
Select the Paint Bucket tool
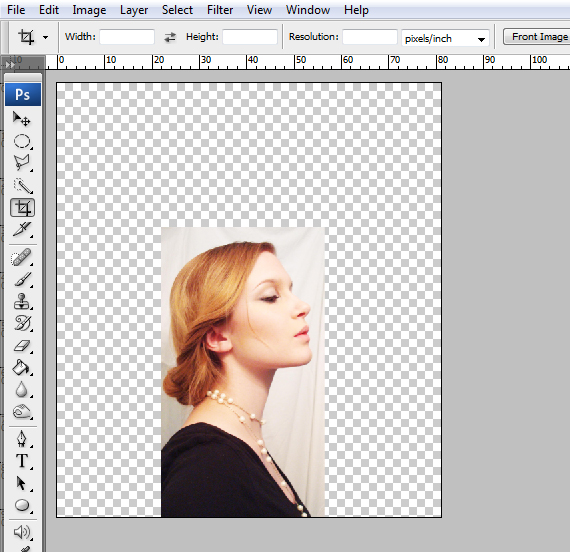(22, 368)
